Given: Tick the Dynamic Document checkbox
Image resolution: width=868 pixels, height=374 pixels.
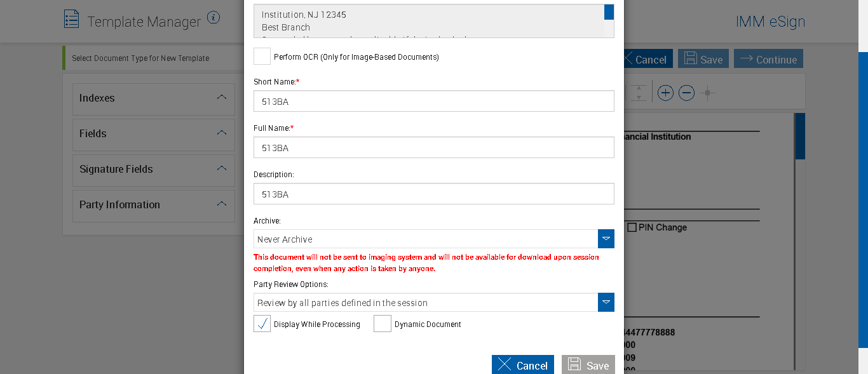Looking at the screenshot, I should [383, 324].
